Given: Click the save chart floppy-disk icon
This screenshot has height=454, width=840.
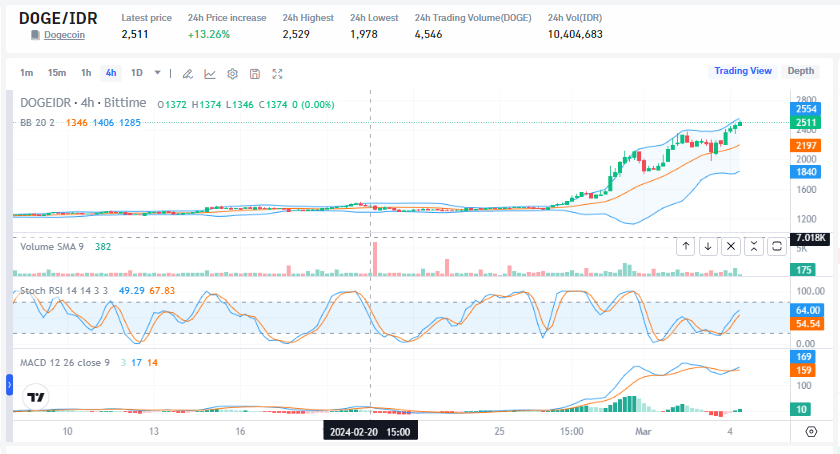Looking at the screenshot, I should click(x=255, y=73).
